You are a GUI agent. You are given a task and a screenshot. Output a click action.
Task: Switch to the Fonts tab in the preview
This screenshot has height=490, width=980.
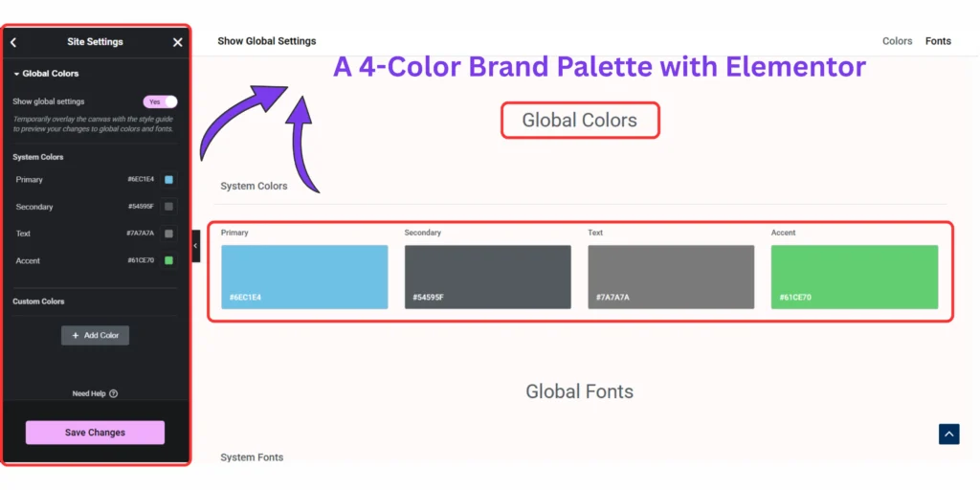pos(938,41)
